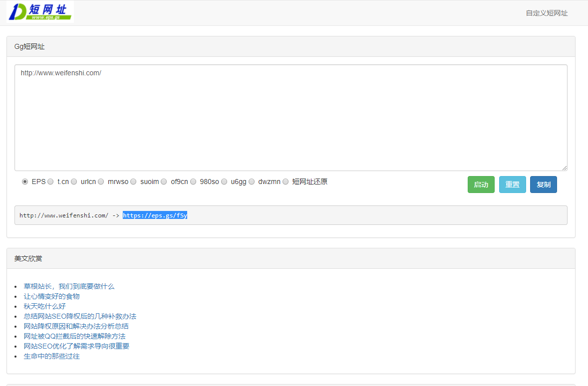Pick the suoim shortening service

point(133,182)
